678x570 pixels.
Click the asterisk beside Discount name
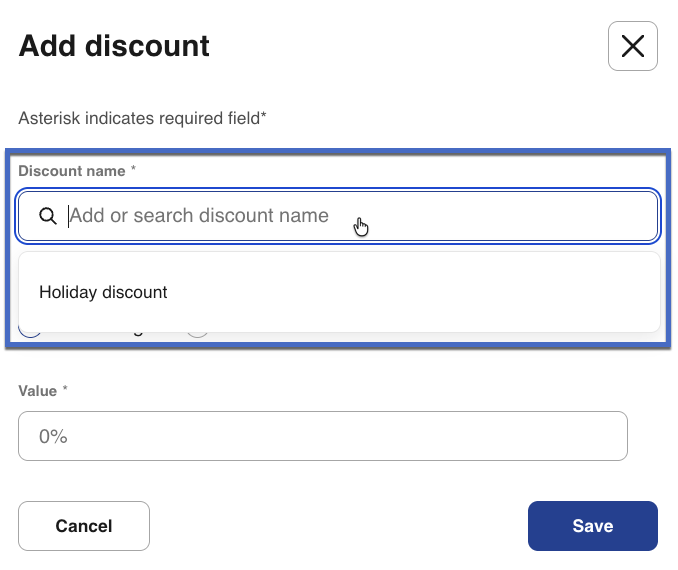pyautogui.click(x=133, y=170)
